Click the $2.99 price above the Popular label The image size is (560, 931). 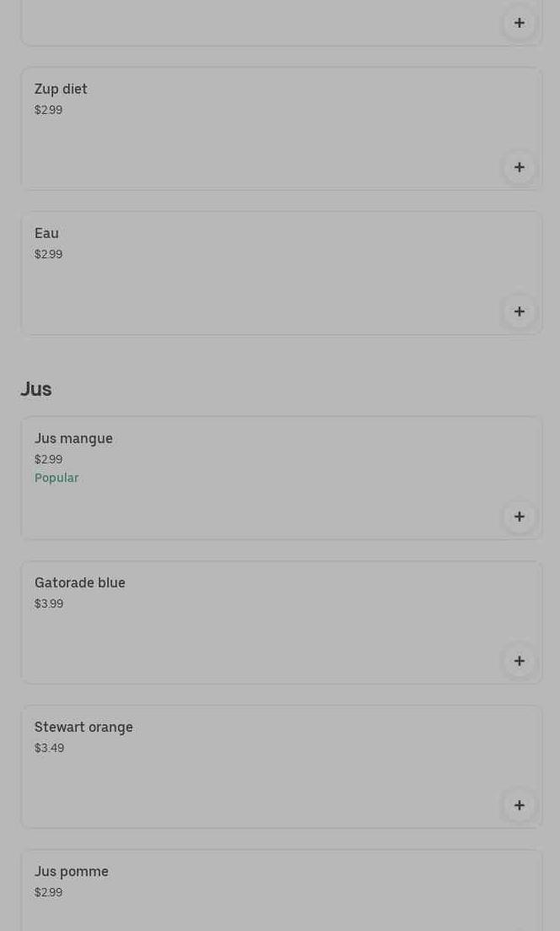coord(48,459)
